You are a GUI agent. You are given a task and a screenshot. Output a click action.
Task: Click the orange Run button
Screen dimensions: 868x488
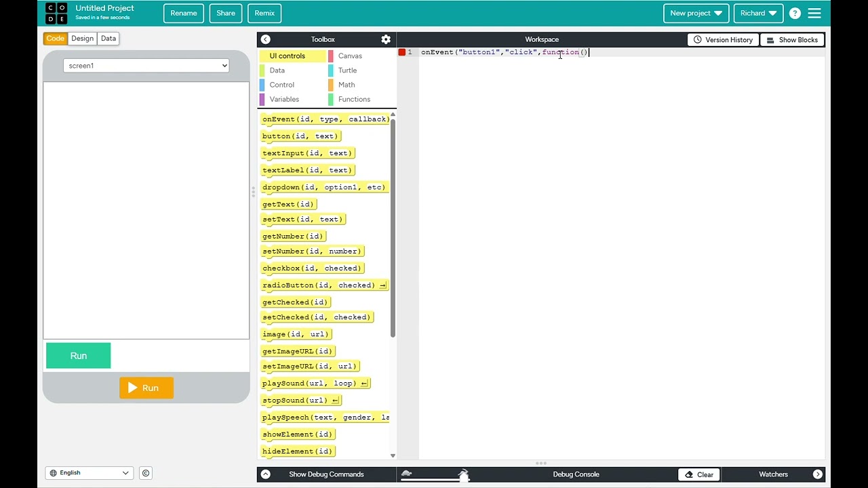146,388
